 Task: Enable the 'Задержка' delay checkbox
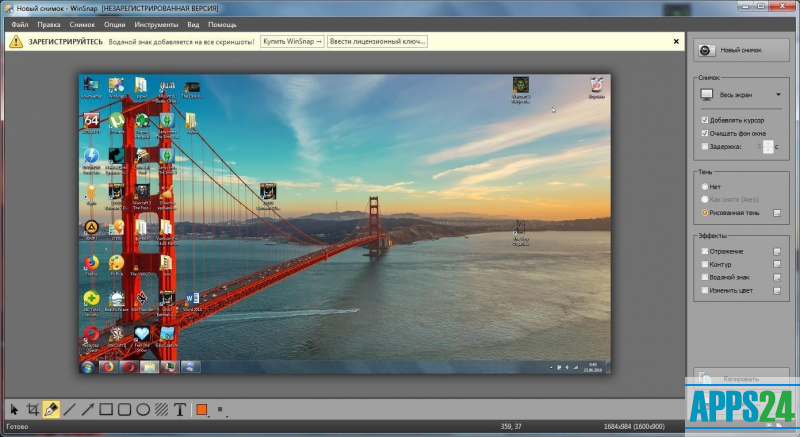tap(705, 146)
